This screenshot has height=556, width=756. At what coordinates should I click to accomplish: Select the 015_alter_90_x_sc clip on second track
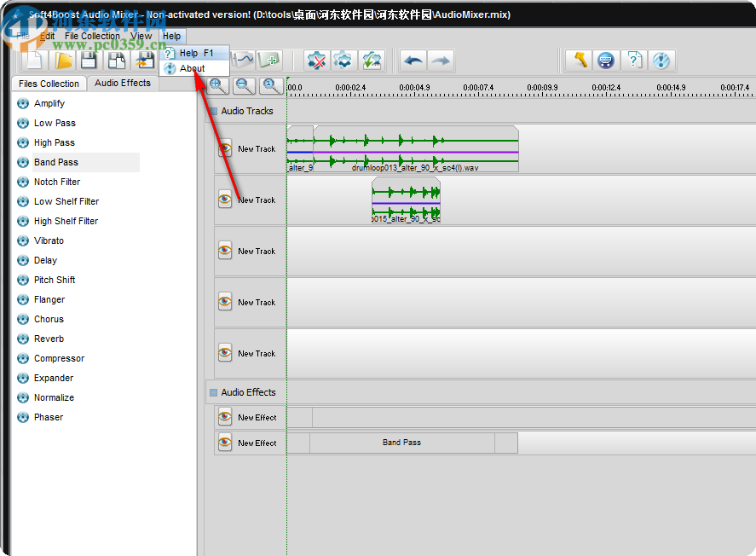tap(406, 200)
